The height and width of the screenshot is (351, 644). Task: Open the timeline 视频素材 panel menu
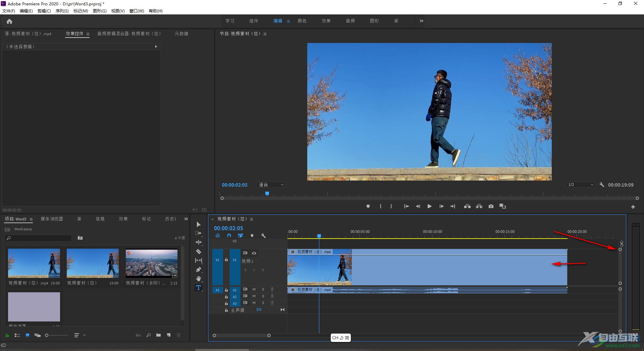click(x=252, y=219)
